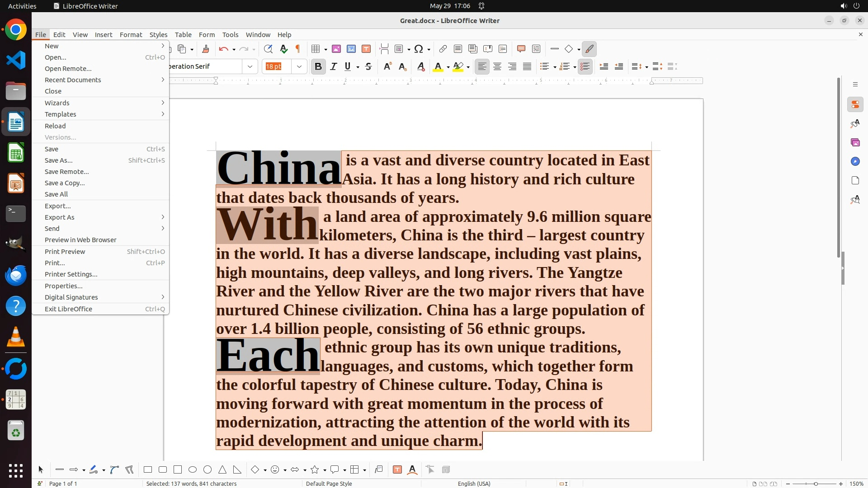Toggle Italic formatting
868x488 pixels.
coord(333,66)
